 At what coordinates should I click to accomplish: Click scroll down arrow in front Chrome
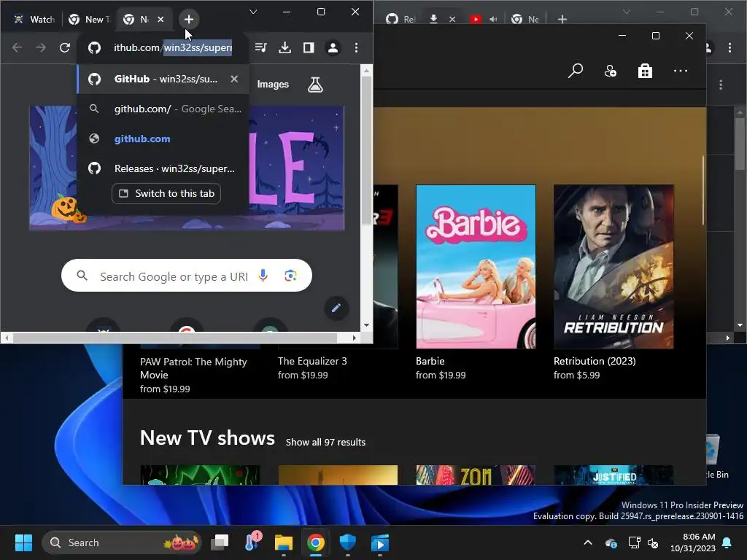[x=366, y=325]
